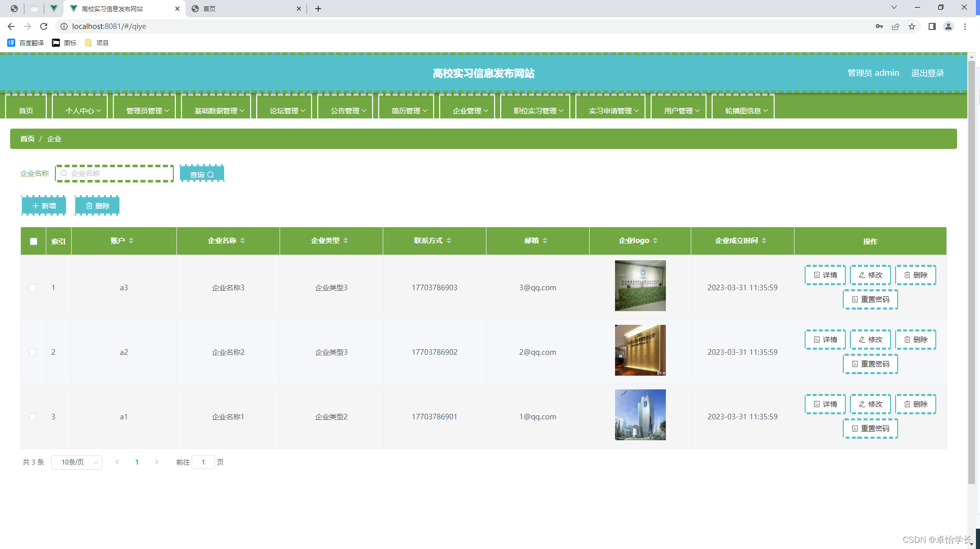Click the share page icon in address bar
Image resolution: width=980 pixels, height=549 pixels.
pyautogui.click(x=896, y=26)
